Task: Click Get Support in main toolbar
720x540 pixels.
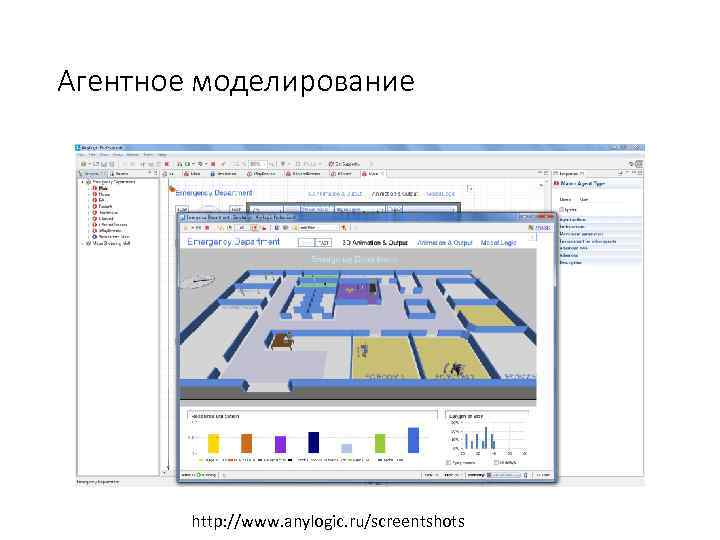Action: click(344, 164)
